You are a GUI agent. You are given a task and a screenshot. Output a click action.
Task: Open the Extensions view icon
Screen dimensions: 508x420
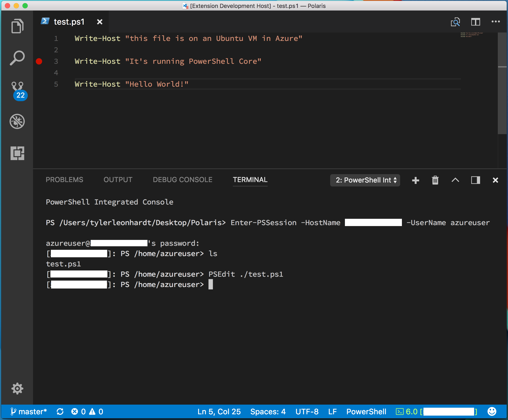[x=17, y=153]
